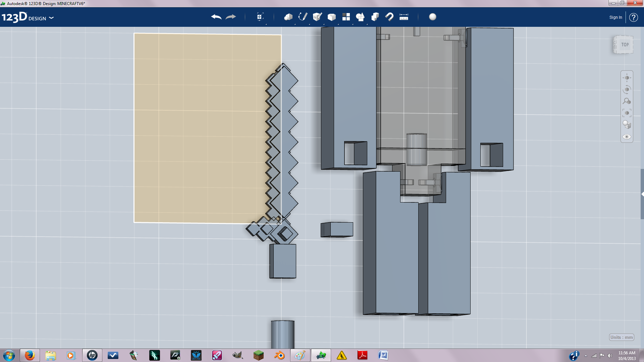The image size is (644, 362).
Task: Open the Help question mark menu
Action: [633, 17]
